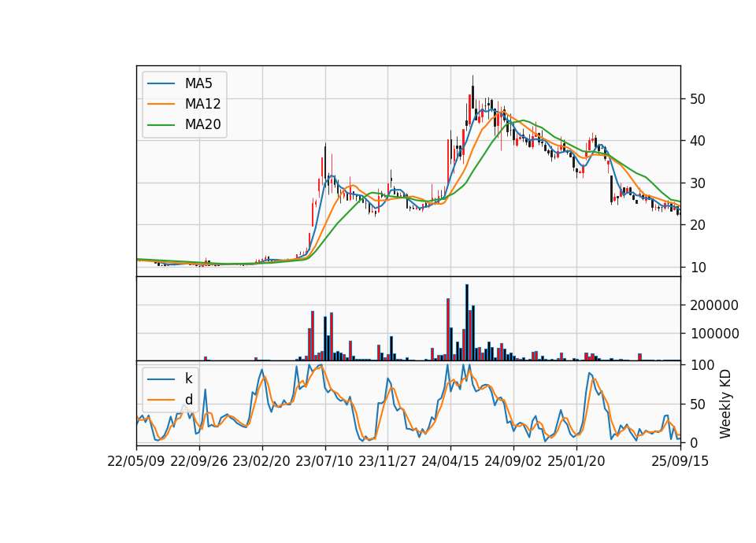Click the price axis value 40
This screenshot has height=543, width=756.
coord(698,141)
